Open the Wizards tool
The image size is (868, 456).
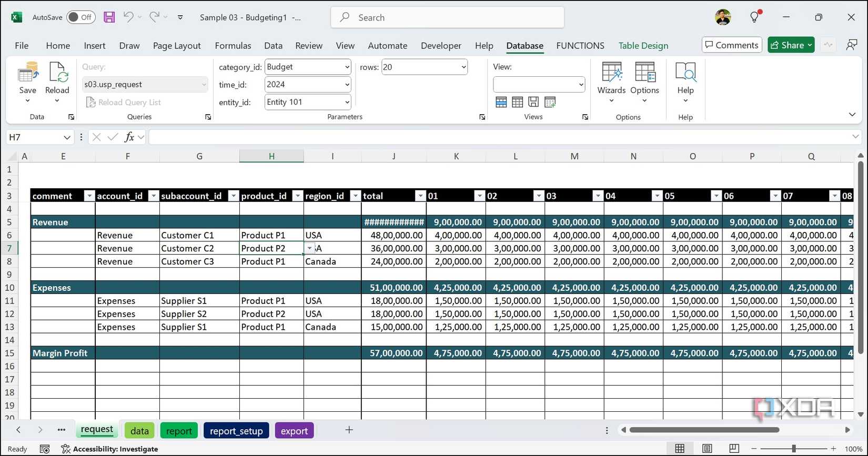[612, 73]
